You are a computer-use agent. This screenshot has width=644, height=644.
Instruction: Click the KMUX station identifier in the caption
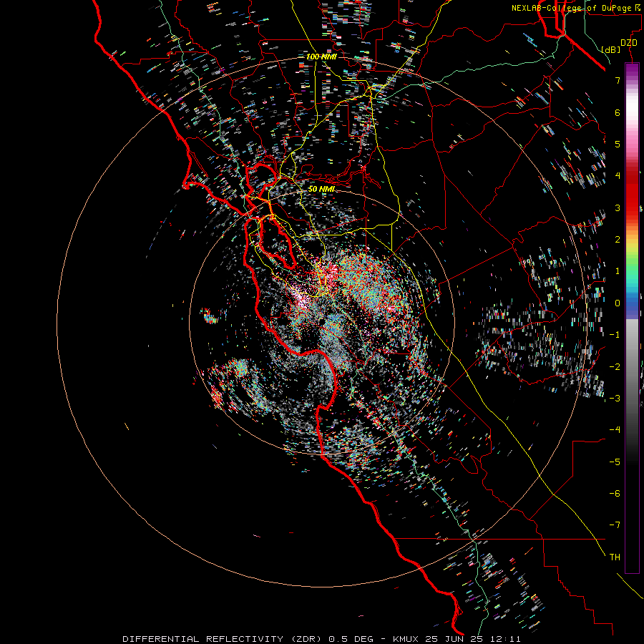(406, 639)
